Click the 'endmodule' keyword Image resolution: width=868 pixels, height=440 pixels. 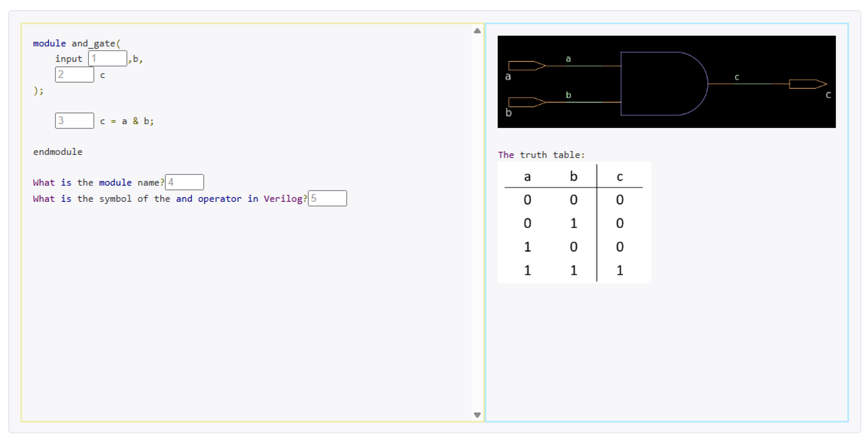point(58,152)
